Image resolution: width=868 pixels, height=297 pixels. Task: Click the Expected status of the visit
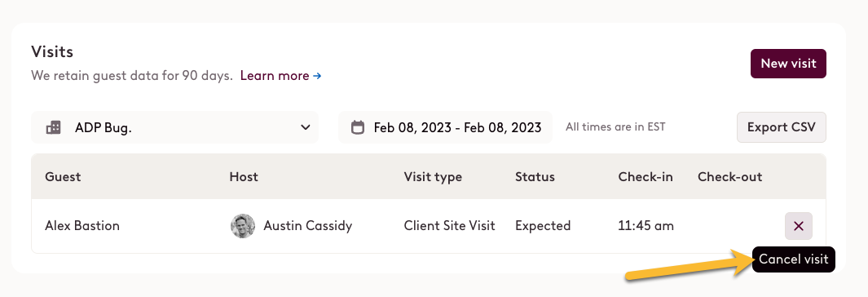(x=543, y=226)
